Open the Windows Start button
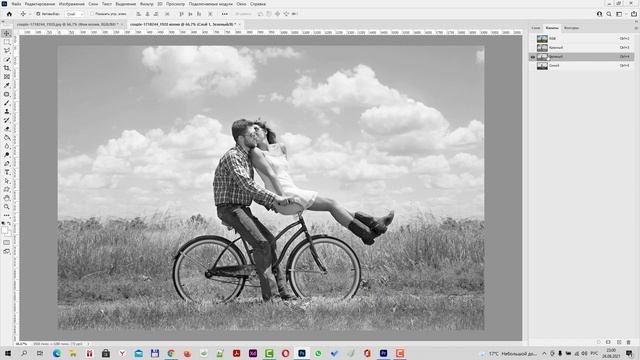Image resolution: width=640 pixels, height=360 pixels. click(7, 353)
